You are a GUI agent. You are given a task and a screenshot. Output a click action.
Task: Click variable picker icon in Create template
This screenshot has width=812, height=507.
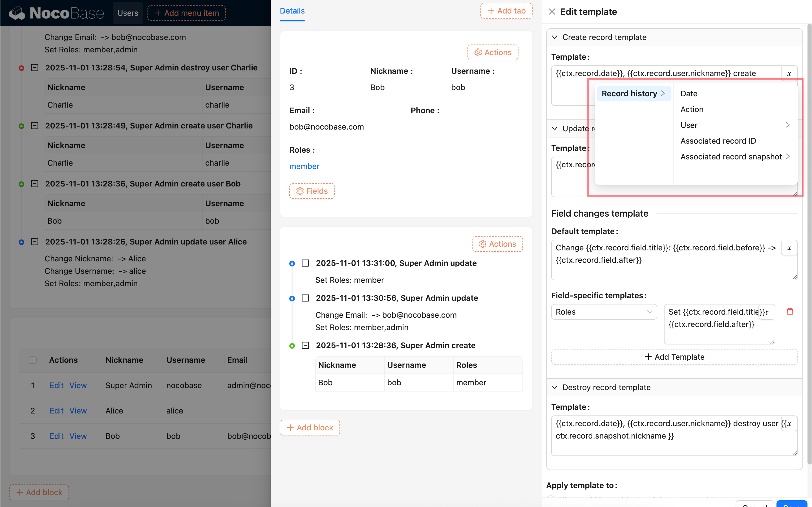(789, 74)
